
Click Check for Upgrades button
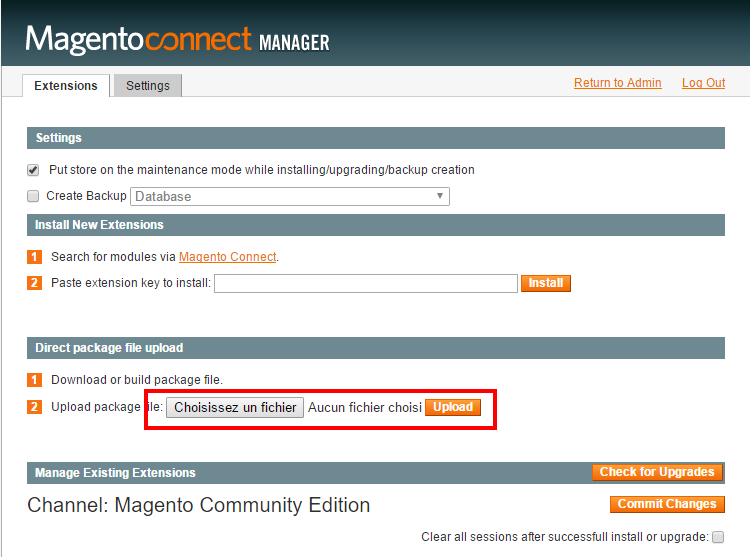click(x=657, y=472)
